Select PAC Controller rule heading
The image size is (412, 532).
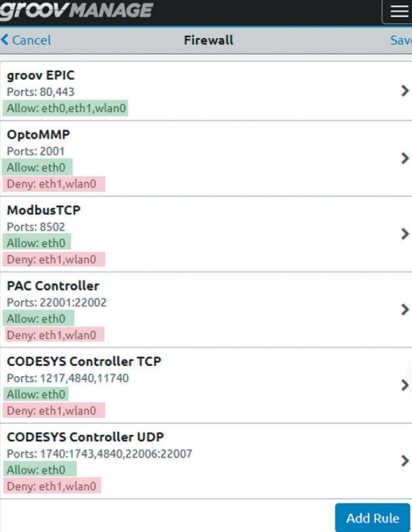[x=52, y=286]
